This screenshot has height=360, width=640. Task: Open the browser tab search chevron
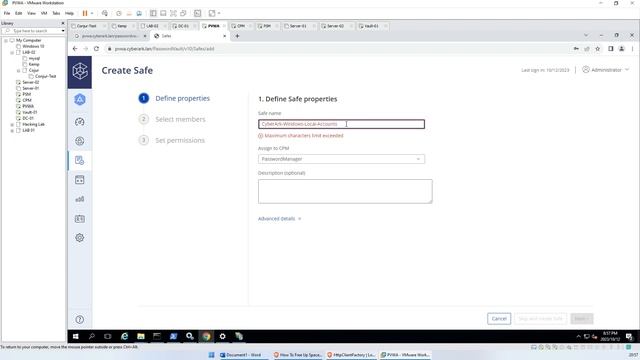pyautogui.click(x=586, y=36)
